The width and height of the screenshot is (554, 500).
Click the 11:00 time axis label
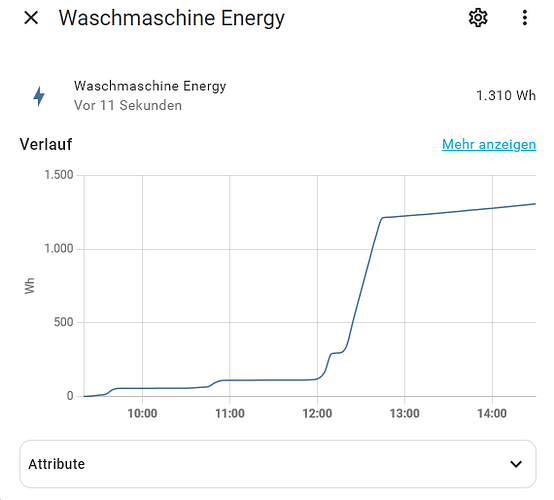click(230, 413)
